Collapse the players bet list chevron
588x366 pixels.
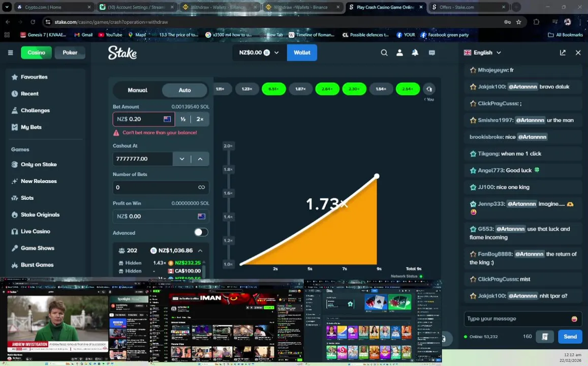pos(200,251)
